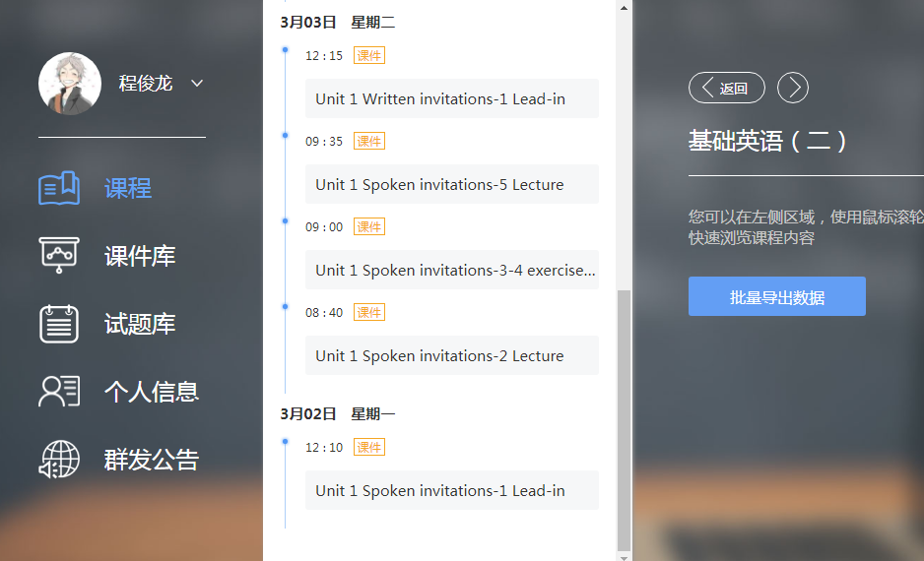Click the time label 09 : 35
This screenshot has width=924, height=561.
pos(323,142)
